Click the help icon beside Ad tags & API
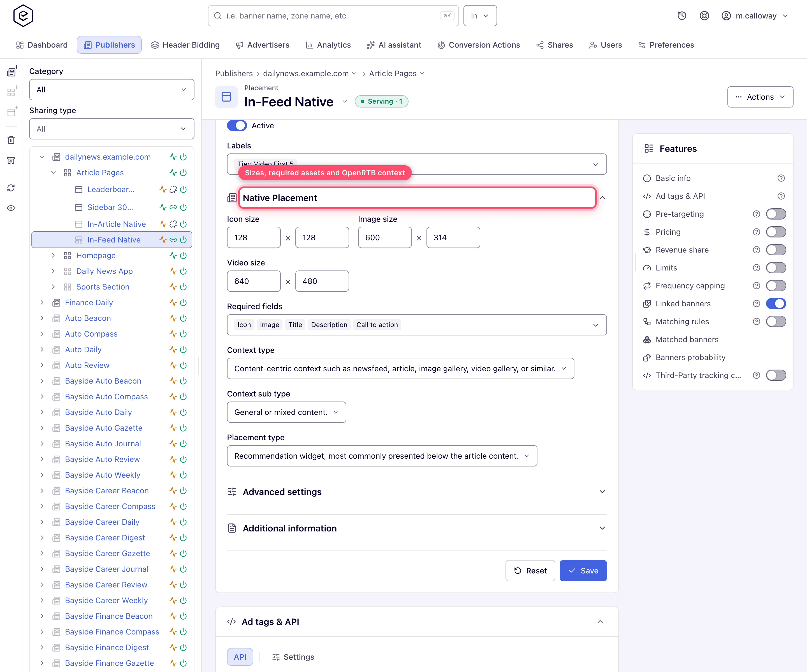This screenshot has width=807, height=672. (x=781, y=196)
